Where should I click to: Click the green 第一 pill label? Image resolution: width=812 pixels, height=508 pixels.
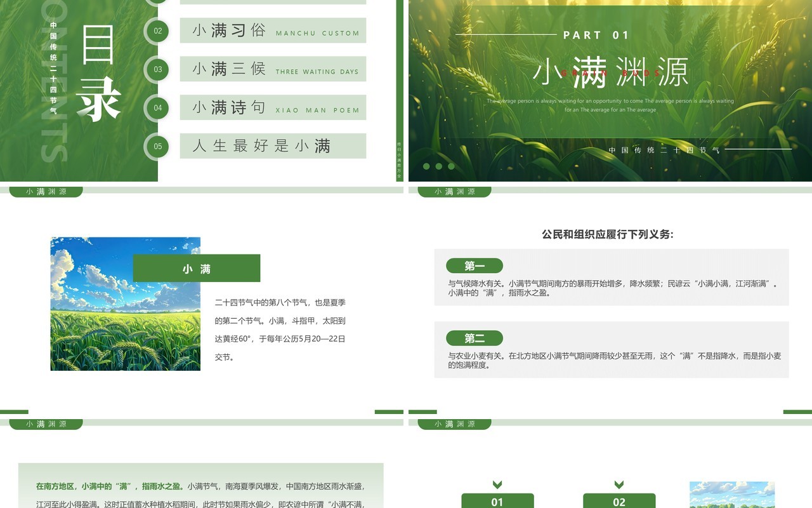(x=475, y=266)
